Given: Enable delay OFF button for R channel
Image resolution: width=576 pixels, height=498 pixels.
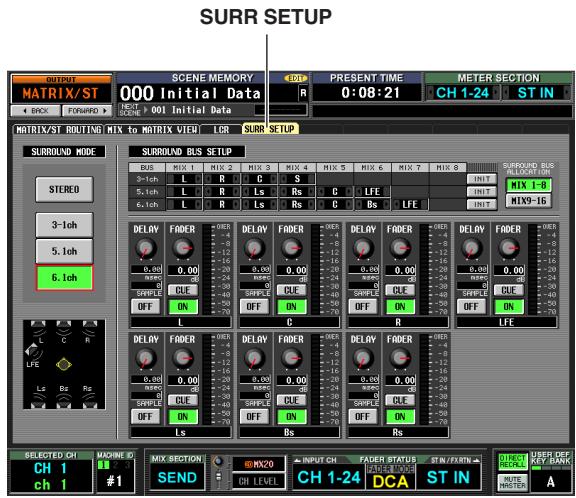Looking at the screenshot, I should coord(362,307).
